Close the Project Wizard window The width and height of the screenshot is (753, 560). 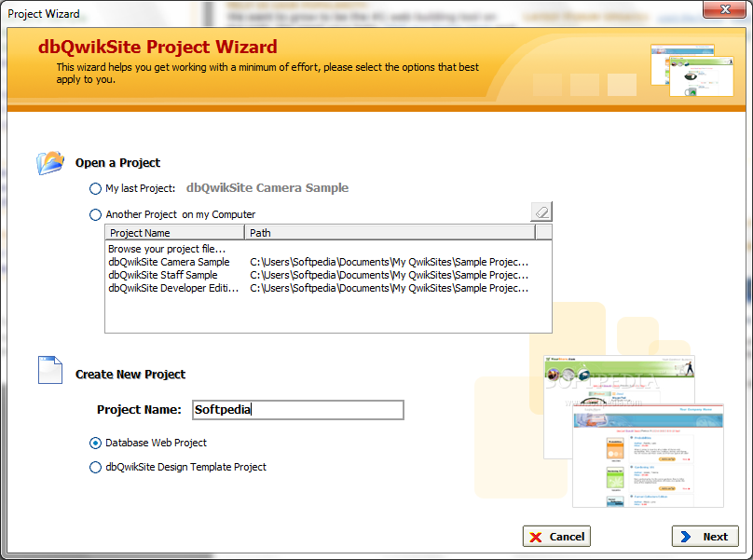click(x=725, y=9)
